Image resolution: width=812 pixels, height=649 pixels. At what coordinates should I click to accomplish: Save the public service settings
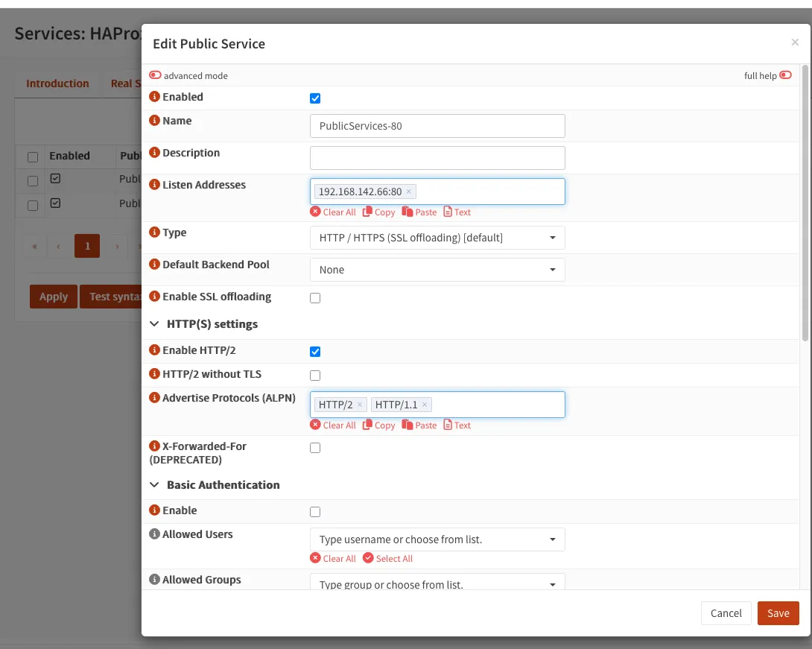pyautogui.click(x=778, y=613)
